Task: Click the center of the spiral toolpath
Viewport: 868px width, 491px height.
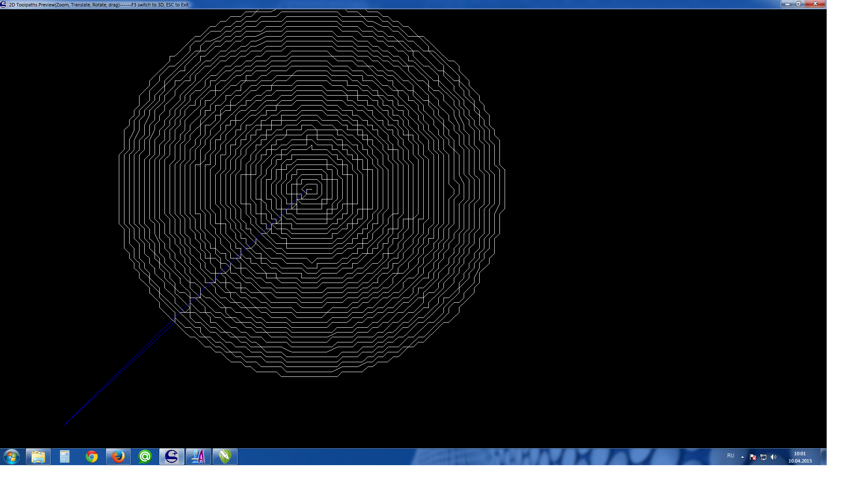Action: click(310, 189)
